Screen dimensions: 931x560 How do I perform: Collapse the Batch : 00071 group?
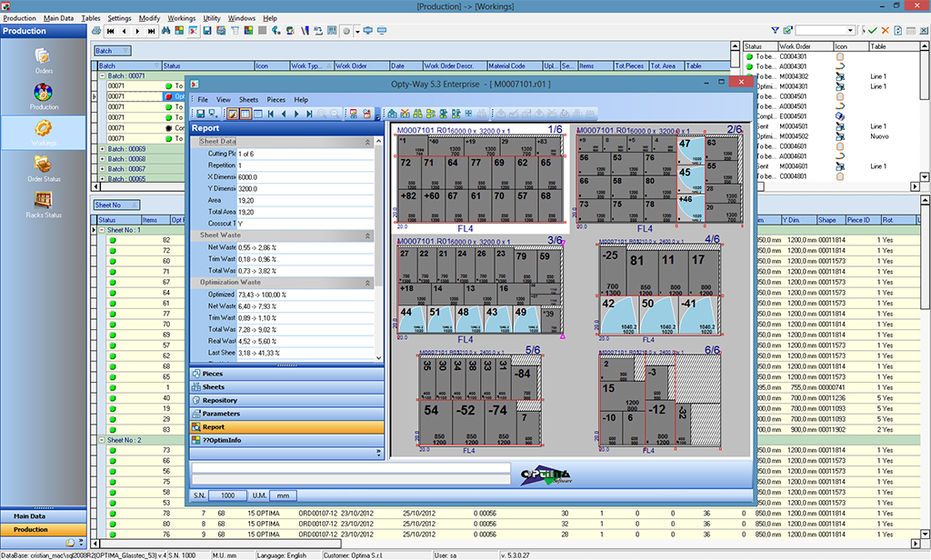tap(102, 76)
